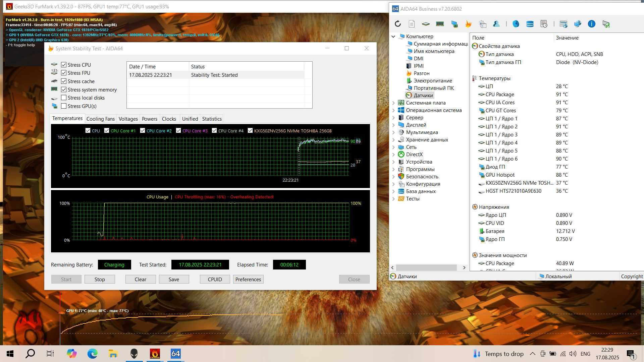
Task: Enable Stress GPU(s) checkbox
Action: coord(64,106)
